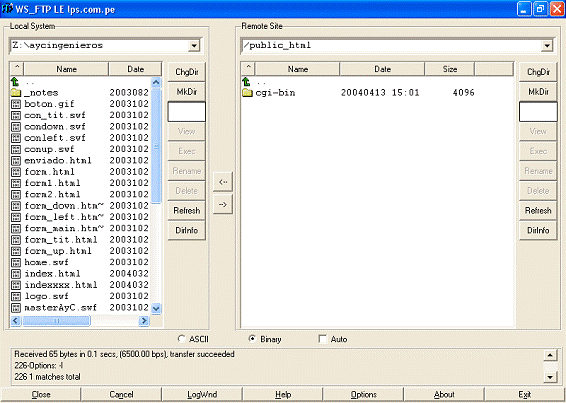Open the Help button
Screen dimensions: 566x403
tap(283, 395)
